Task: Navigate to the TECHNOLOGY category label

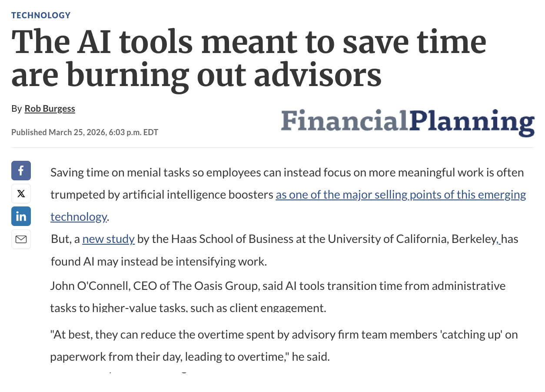Action: coord(40,15)
